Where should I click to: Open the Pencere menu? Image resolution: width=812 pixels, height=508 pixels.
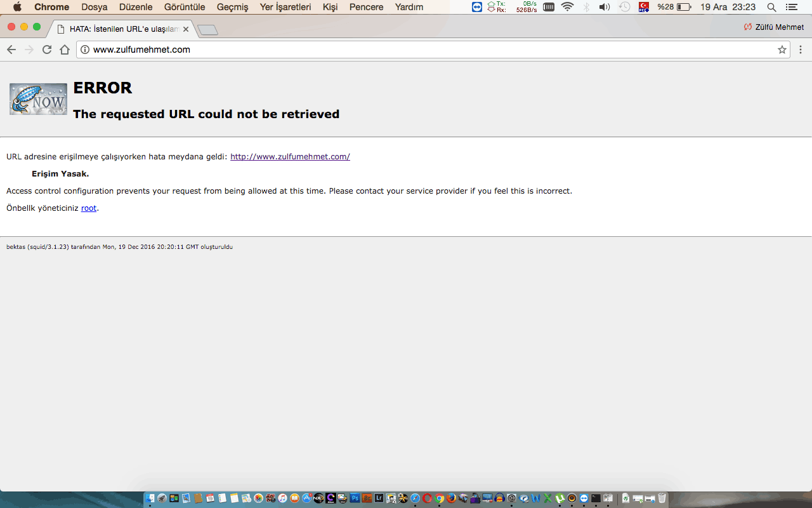[366, 7]
